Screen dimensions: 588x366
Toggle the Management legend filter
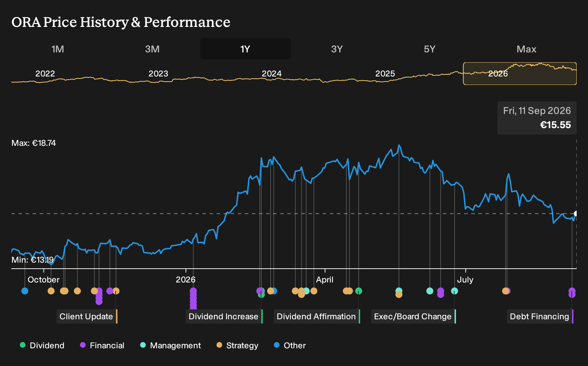click(171, 345)
